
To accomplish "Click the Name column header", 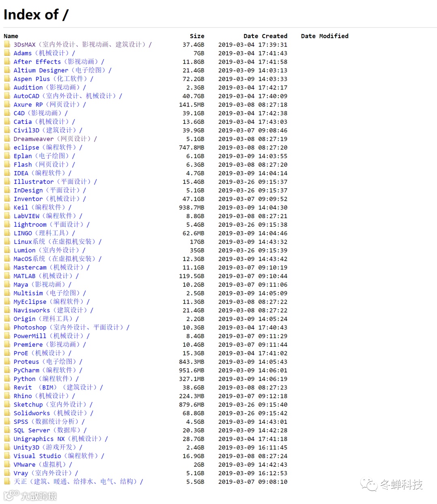I will point(11,36).
